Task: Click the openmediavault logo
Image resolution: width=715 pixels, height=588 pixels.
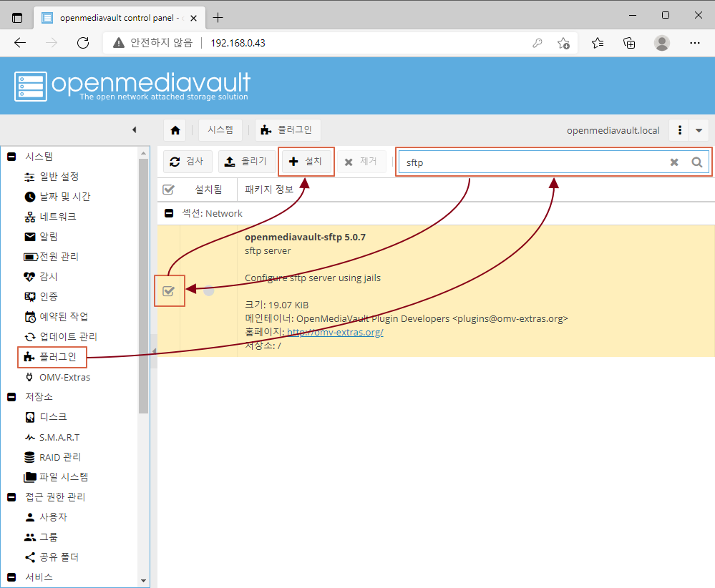Action: [x=132, y=86]
